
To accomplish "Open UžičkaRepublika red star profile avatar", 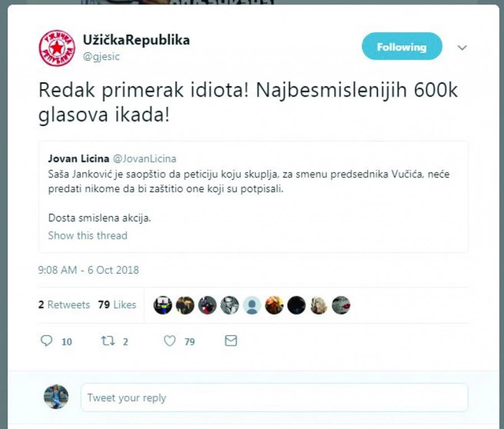I will [57, 48].
